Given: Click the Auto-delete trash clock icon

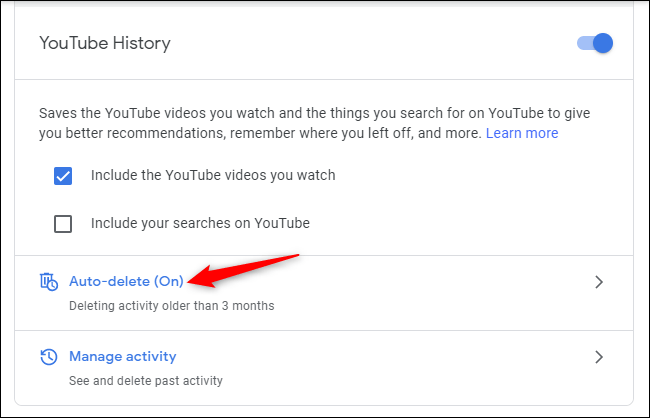Looking at the screenshot, I should click(x=49, y=282).
